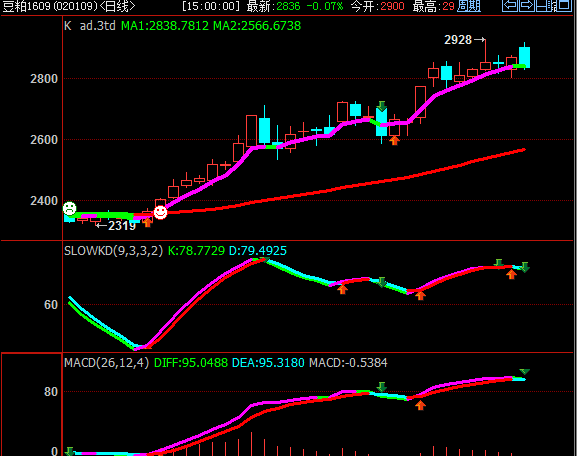Image resolution: width=577 pixels, height=456 pixels.
Task: Click the K:78.7729 value
Action: [196, 251]
